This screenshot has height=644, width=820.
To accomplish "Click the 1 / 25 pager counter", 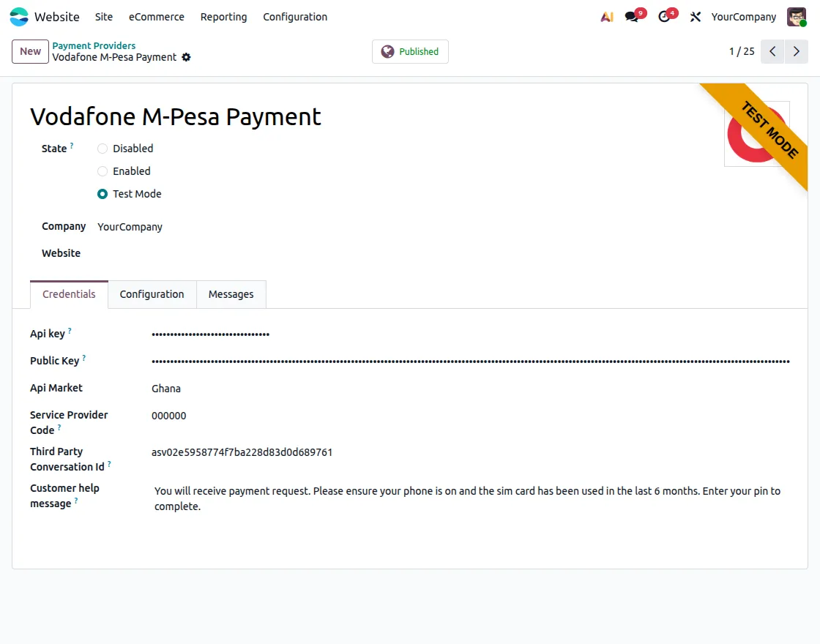I will pyautogui.click(x=742, y=51).
